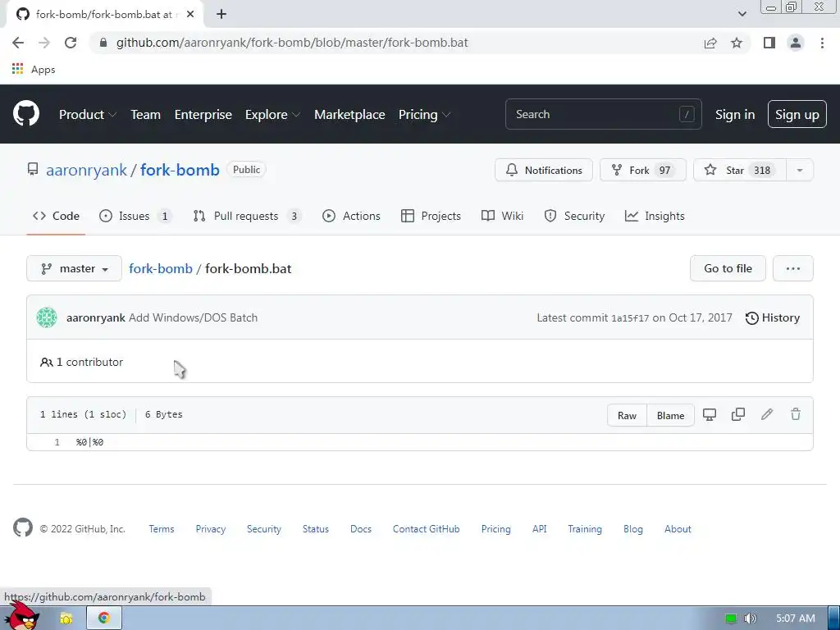Click Go to file button
Screen dimensions: 840x630
tap(728, 268)
